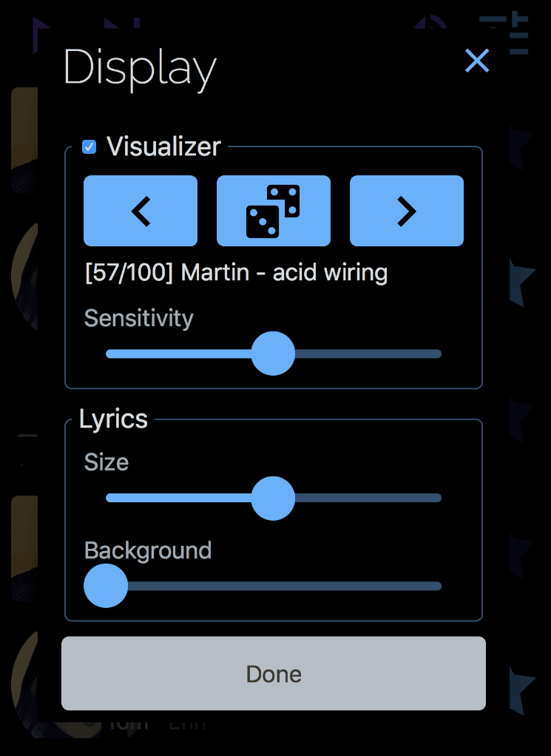Image resolution: width=551 pixels, height=756 pixels.
Task: Close the Display dialog with the X
Action: pos(477,61)
